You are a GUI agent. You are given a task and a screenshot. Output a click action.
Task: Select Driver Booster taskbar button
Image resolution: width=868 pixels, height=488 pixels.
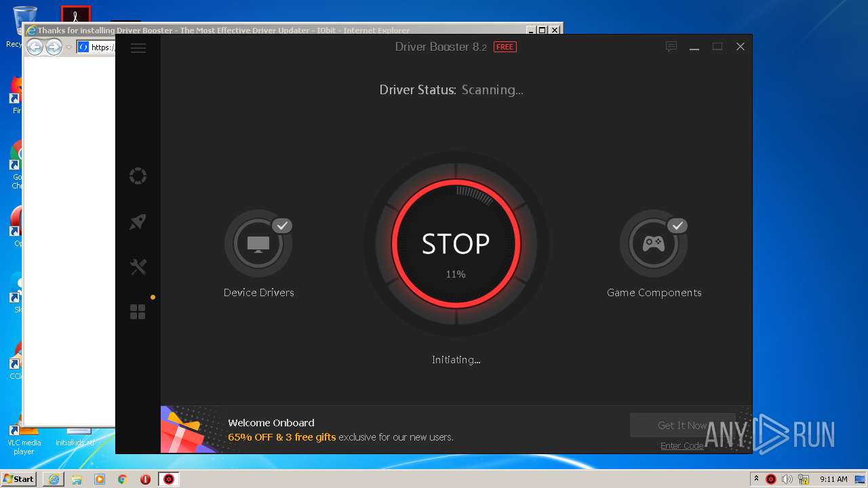[169, 479]
